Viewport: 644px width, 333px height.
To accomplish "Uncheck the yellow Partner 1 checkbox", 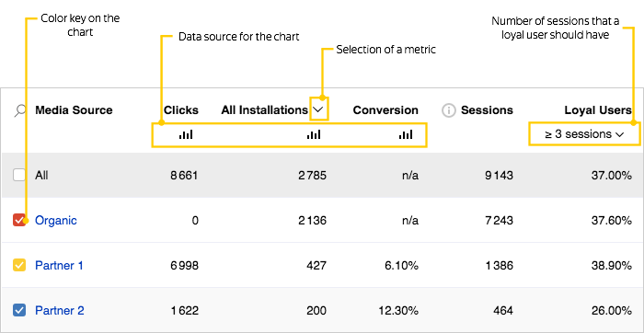I will point(19,265).
